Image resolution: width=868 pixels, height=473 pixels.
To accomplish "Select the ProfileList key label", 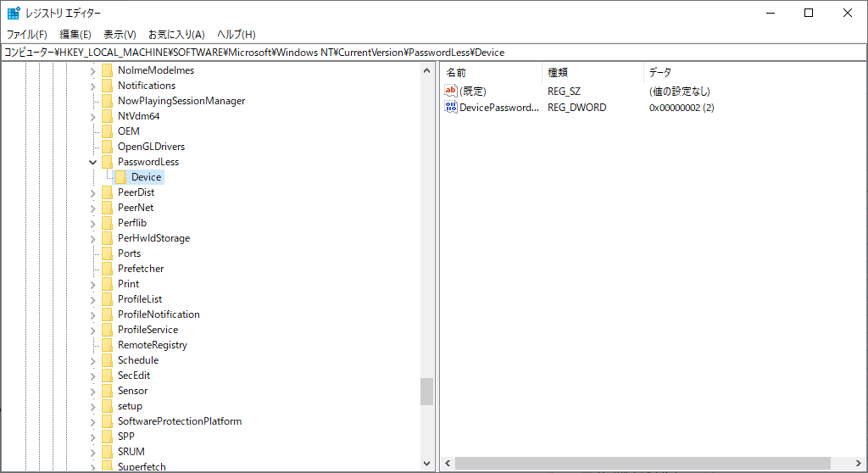I will click(x=140, y=299).
